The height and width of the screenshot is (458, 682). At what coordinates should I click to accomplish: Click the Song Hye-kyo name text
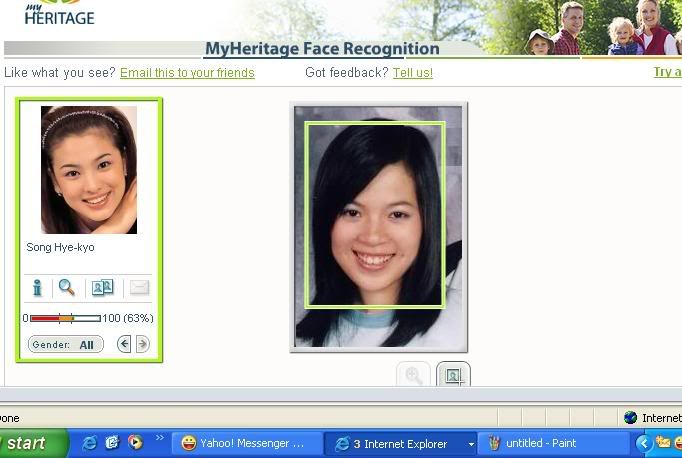point(60,247)
